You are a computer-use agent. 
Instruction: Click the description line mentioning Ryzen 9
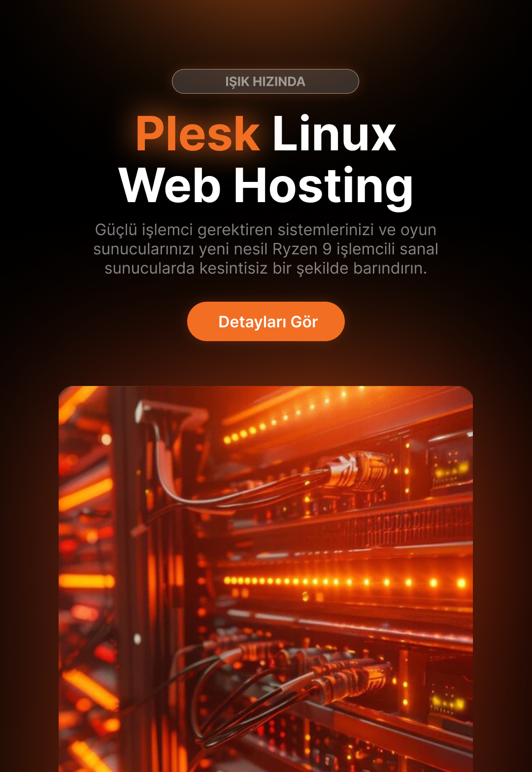(x=266, y=249)
